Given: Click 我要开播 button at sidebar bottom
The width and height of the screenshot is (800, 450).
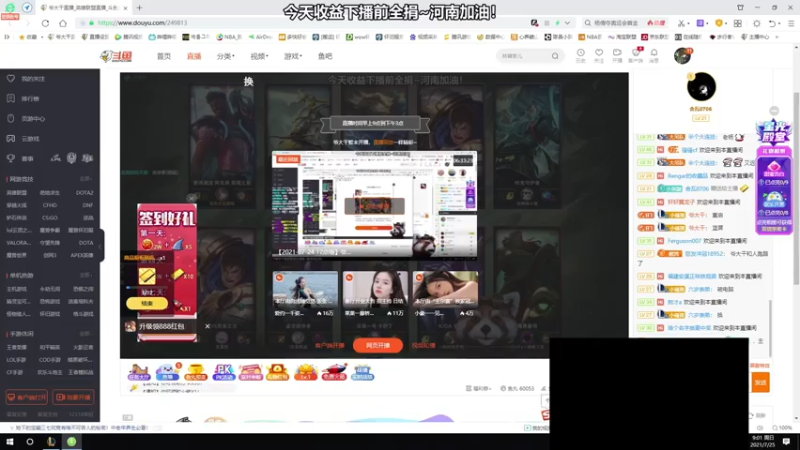Looking at the screenshot, I should click(73, 397).
